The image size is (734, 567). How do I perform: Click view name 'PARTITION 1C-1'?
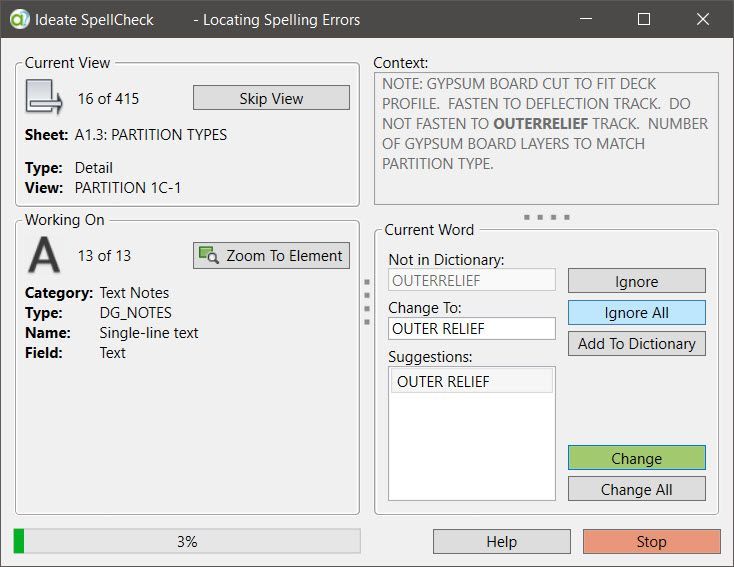click(128, 188)
